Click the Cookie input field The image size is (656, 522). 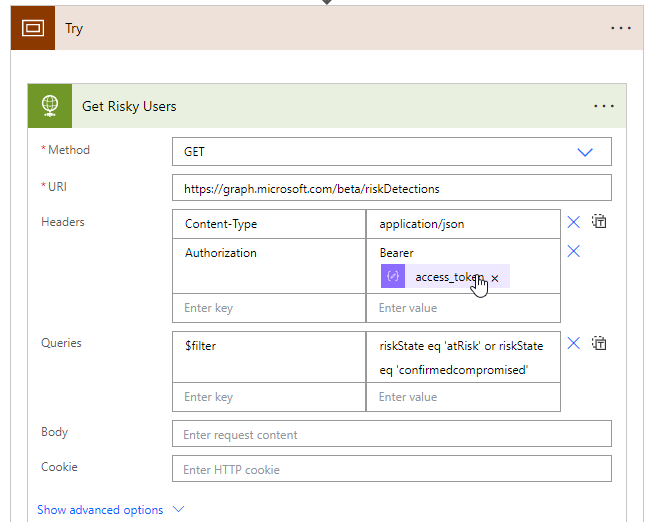[391, 469]
